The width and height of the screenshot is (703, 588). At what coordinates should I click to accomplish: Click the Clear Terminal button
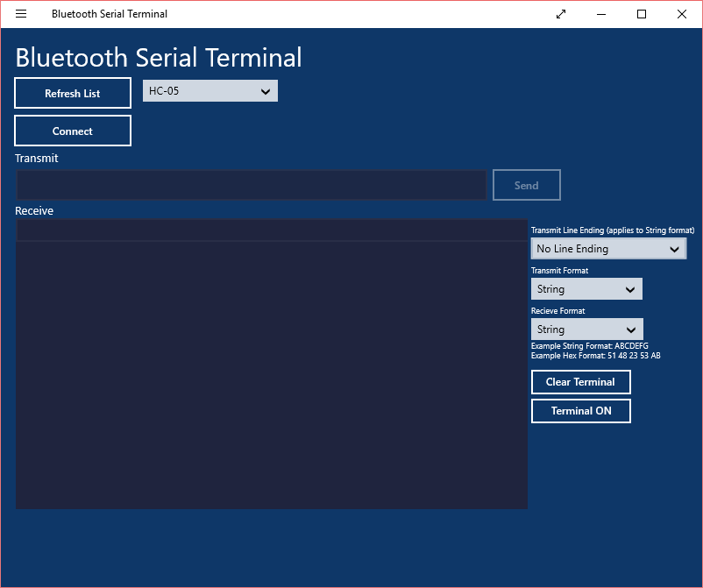[x=580, y=382]
